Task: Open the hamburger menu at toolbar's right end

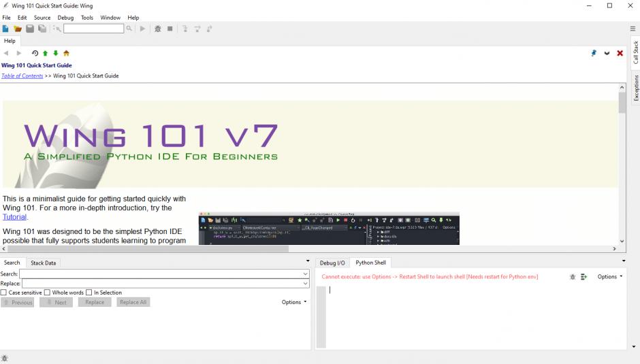Action: click(633, 29)
